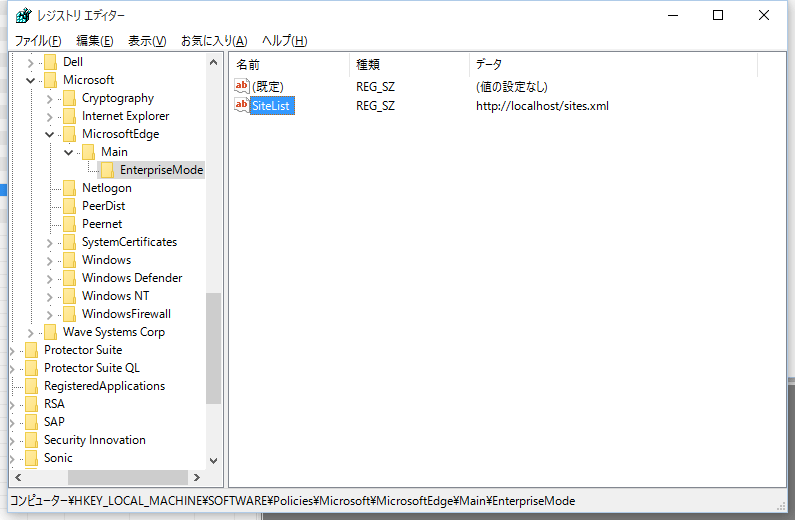Select the Windows key label in tree
This screenshot has height=520, width=795.
[106, 260]
